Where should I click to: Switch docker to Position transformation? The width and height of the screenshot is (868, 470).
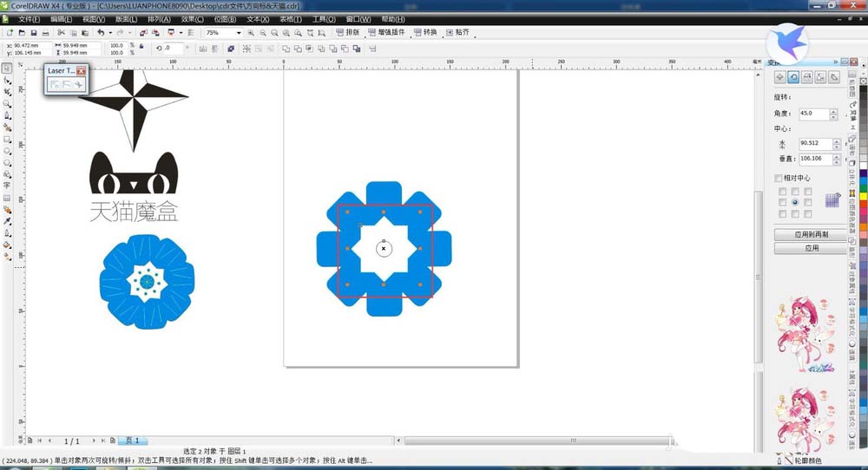779,77
